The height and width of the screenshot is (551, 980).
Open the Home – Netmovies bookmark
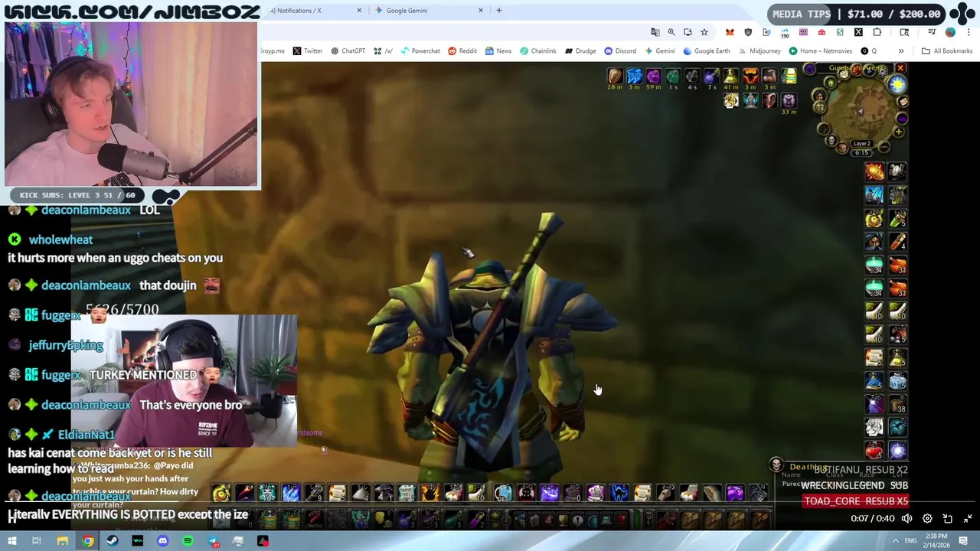(x=820, y=51)
